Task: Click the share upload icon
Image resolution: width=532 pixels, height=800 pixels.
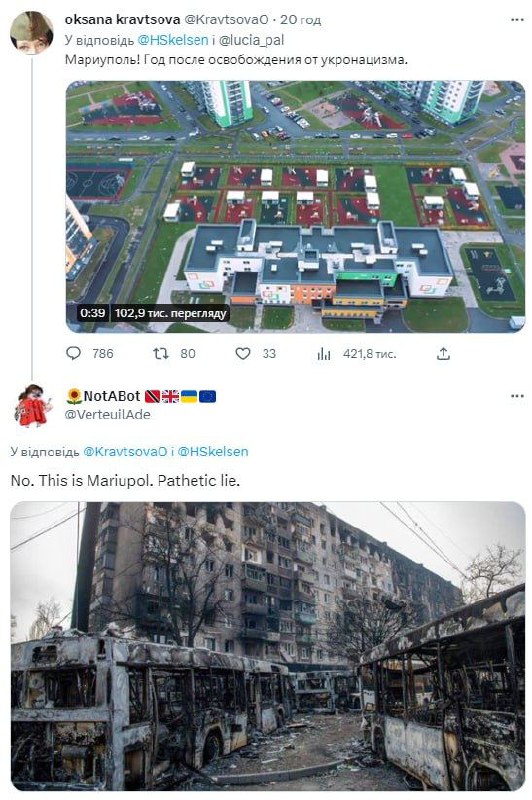Action: click(x=443, y=354)
